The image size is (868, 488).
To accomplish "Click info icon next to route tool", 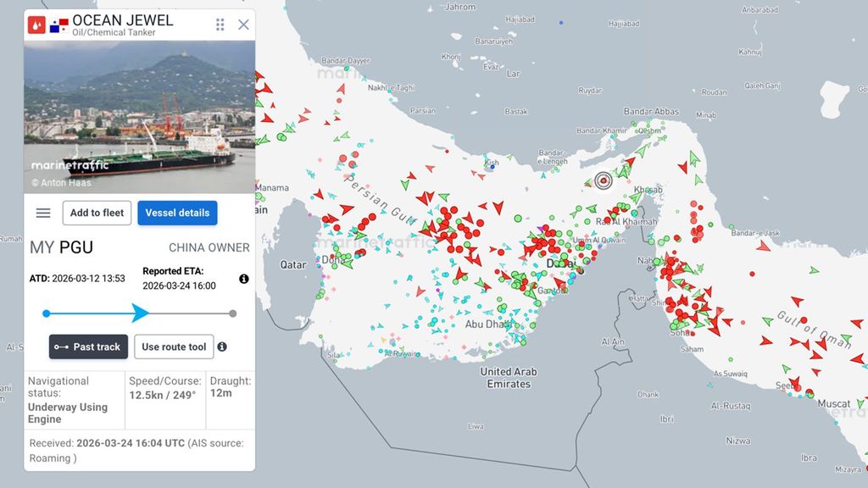I will coord(222,347).
